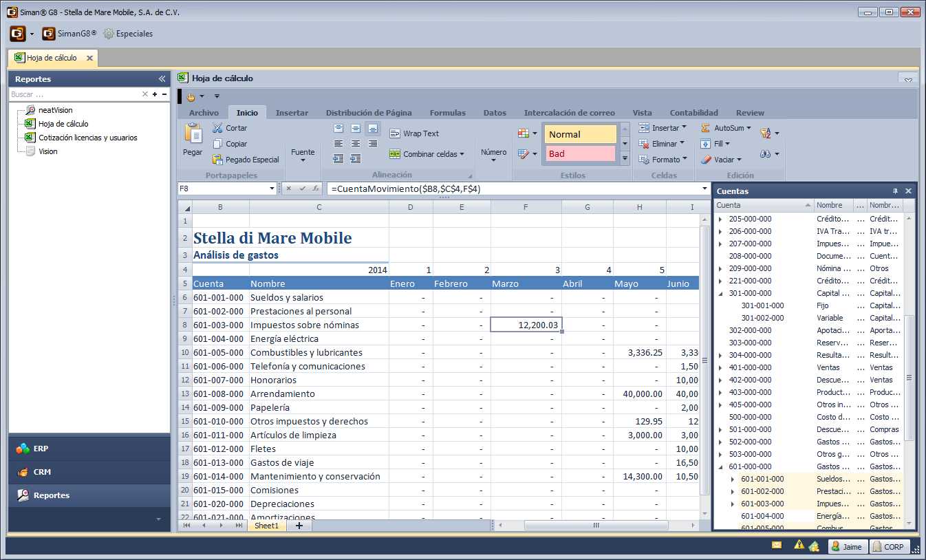
Task: Open Insertar cells dropdown
Action: point(662,128)
